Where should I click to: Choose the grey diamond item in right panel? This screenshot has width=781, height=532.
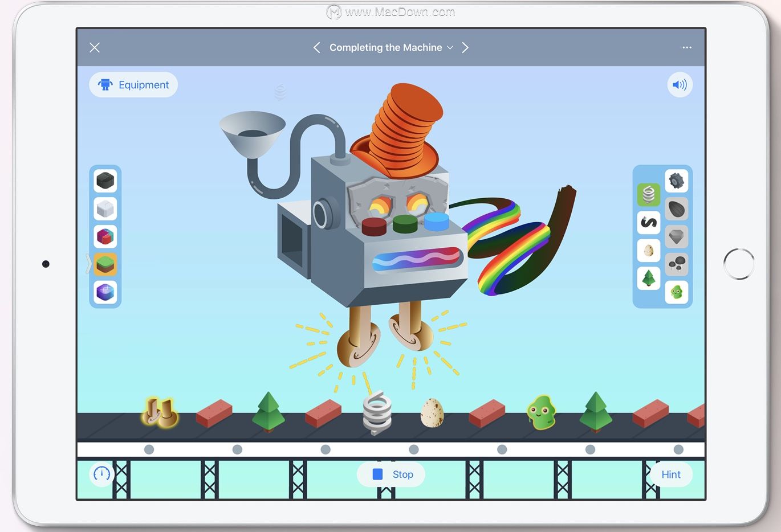(x=677, y=236)
